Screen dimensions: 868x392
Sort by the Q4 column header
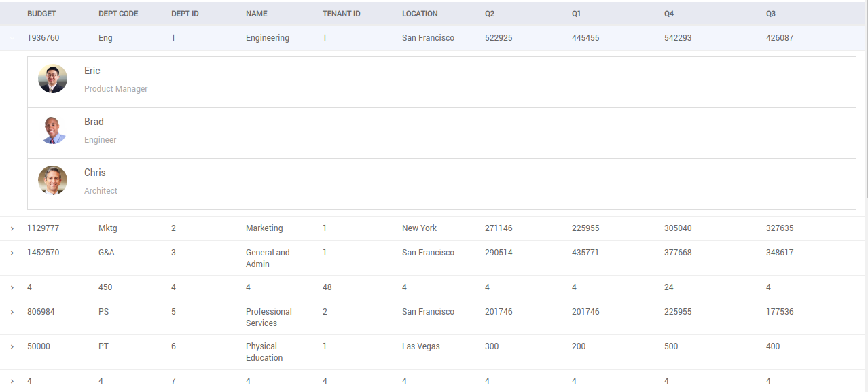point(669,14)
